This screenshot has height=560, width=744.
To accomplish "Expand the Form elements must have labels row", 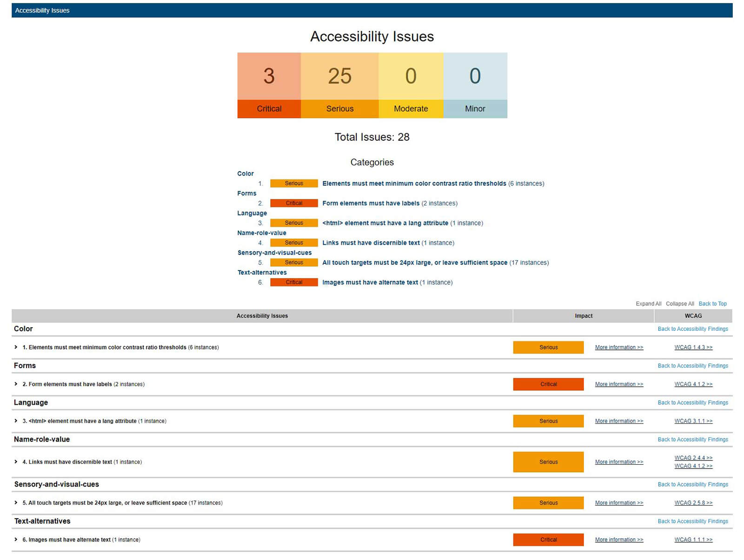I will (16, 384).
